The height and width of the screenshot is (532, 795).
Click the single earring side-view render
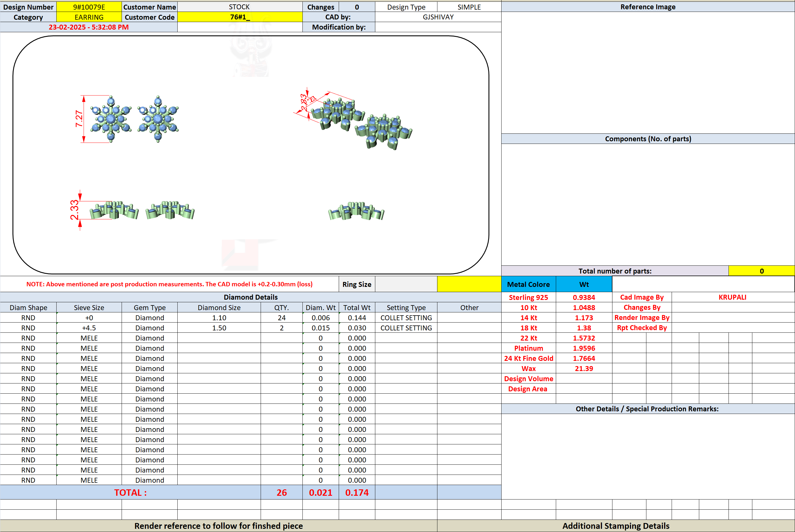pyautogui.click(x=356, y=211)
